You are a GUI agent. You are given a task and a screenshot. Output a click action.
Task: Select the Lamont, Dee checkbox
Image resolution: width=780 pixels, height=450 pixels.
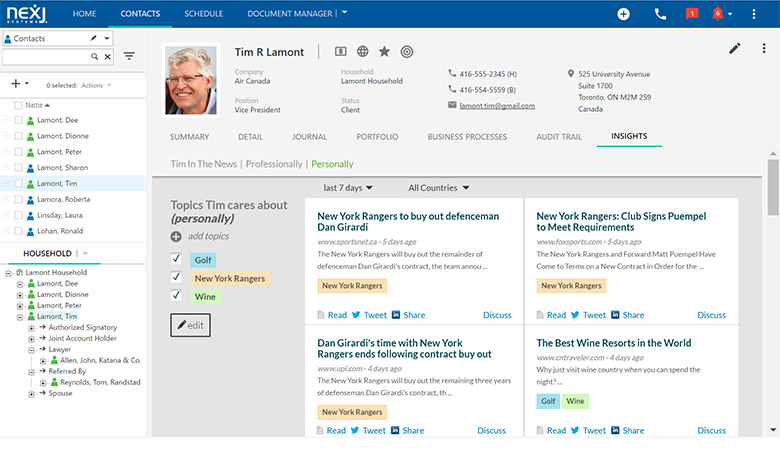click(x=18, y=120)
